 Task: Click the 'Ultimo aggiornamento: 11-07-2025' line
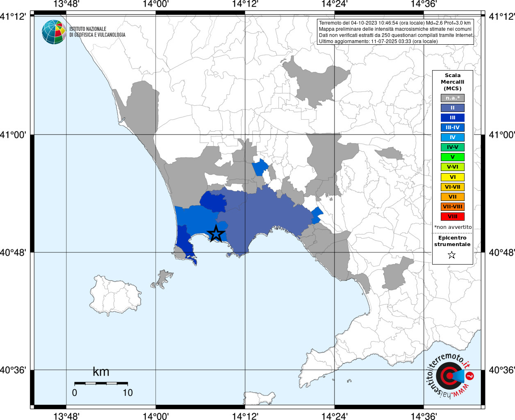click(x=378, y=41)
